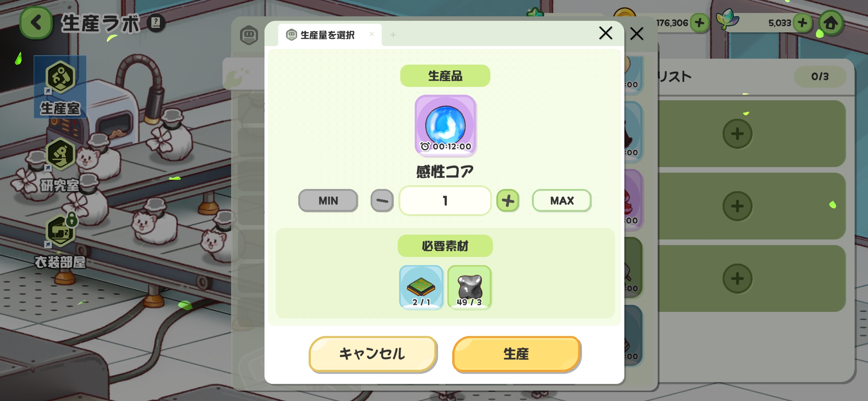Click the quantity field showing 1
The image size is (868, 401).
(x=445, y=200)
